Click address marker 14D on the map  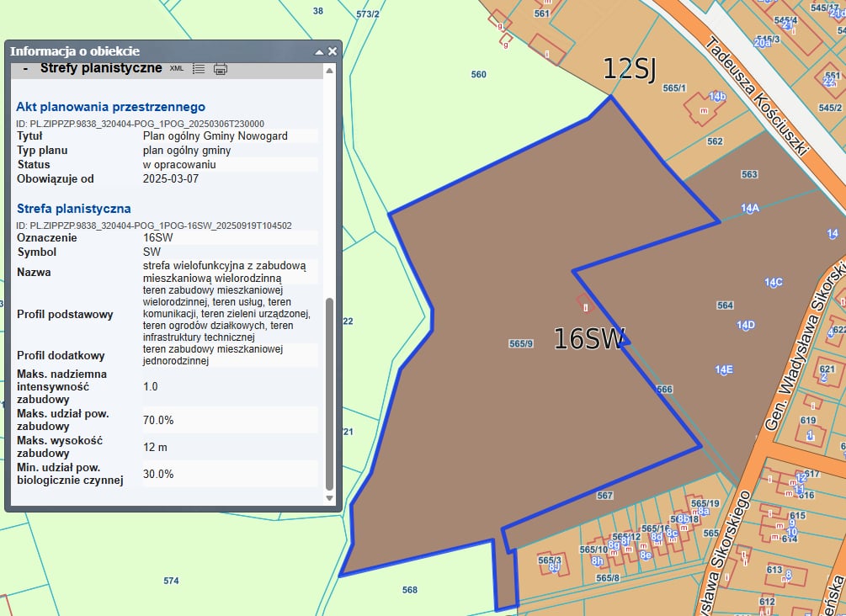pos(746,325)
